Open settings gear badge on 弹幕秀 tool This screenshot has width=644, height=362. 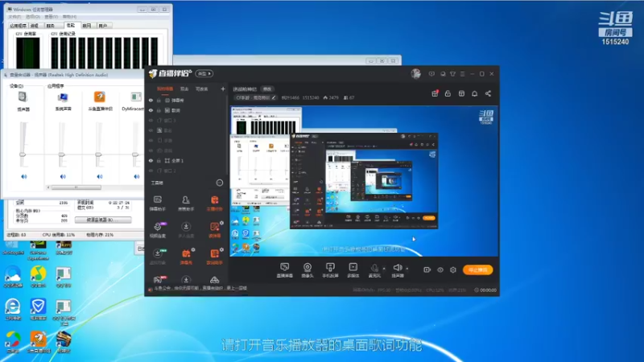pyautogui.click(x=193, y=249)
